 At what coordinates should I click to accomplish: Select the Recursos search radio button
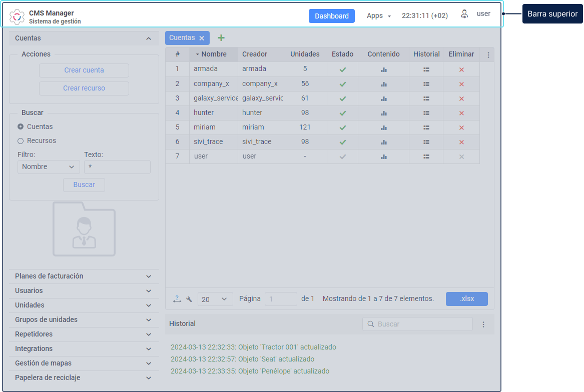click(x=21, y=140)
